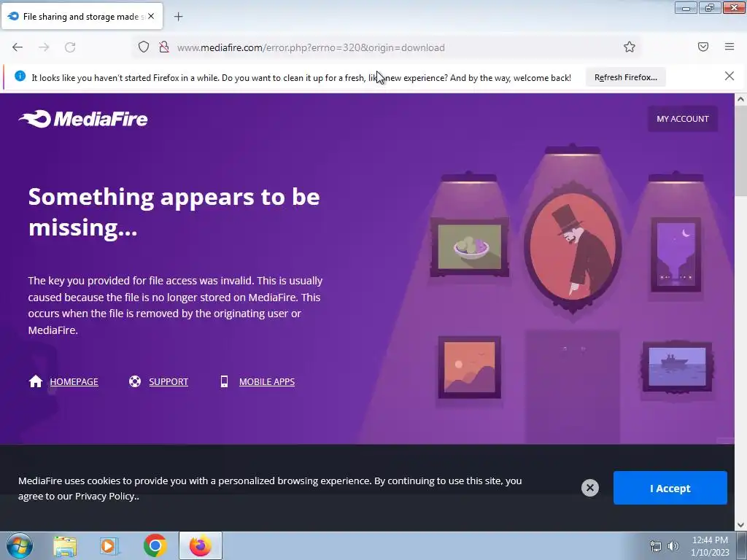Click the oval portrait of man in top hat
Screen dimensions: 747x560
573,246
